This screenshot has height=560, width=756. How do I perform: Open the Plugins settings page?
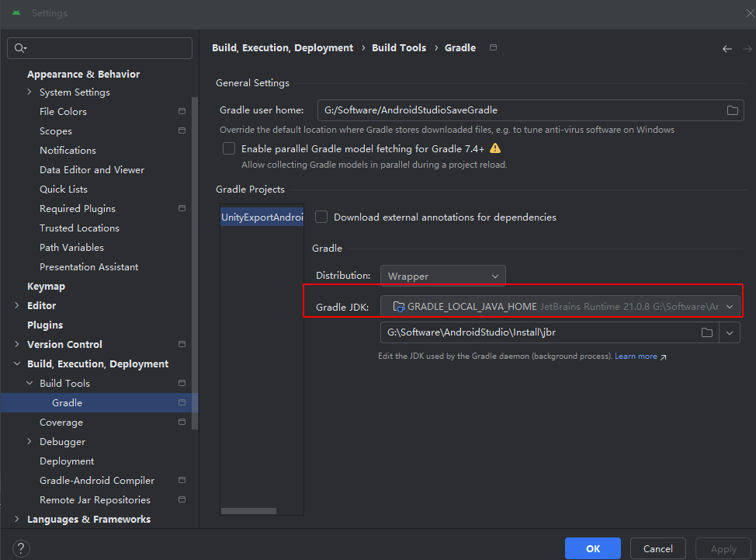(45, 325)
